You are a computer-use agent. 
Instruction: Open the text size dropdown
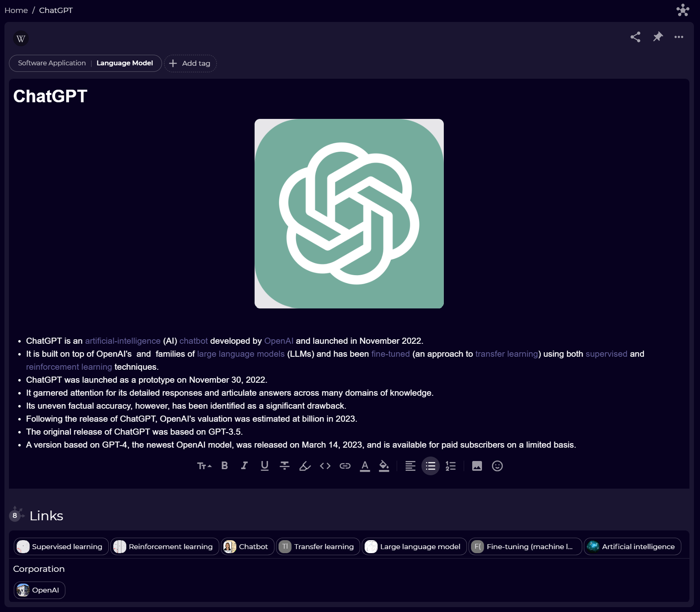click(x=204, y=466)
